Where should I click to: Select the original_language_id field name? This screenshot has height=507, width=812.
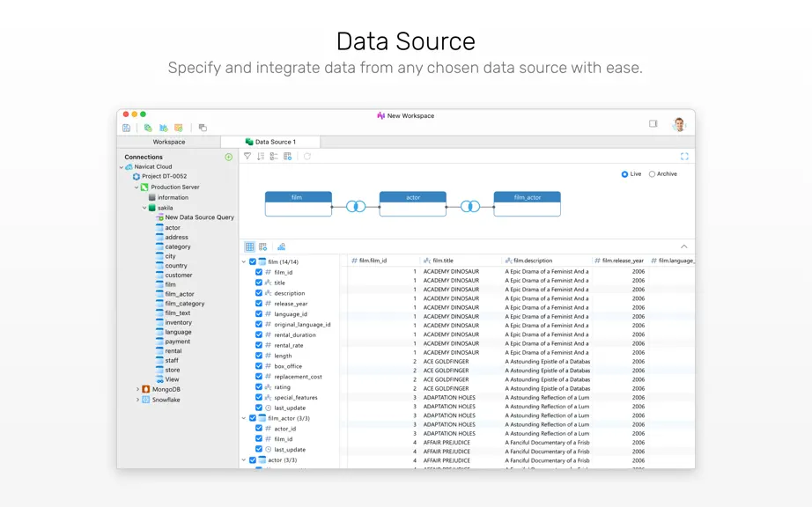pyautogui.click(x=302, y=325)
